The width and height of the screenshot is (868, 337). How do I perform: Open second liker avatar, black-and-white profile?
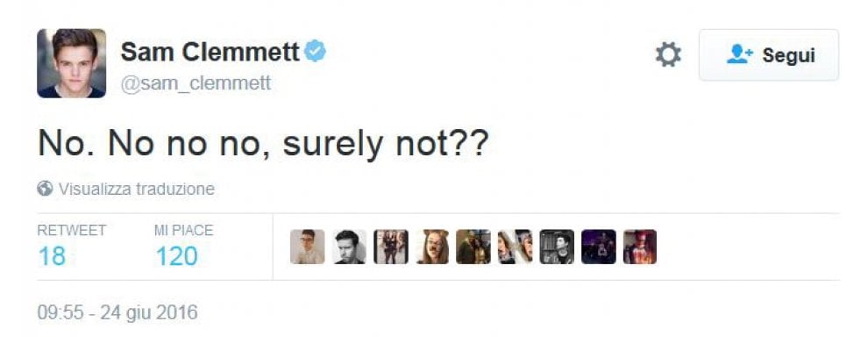click(x=349, y=247)
